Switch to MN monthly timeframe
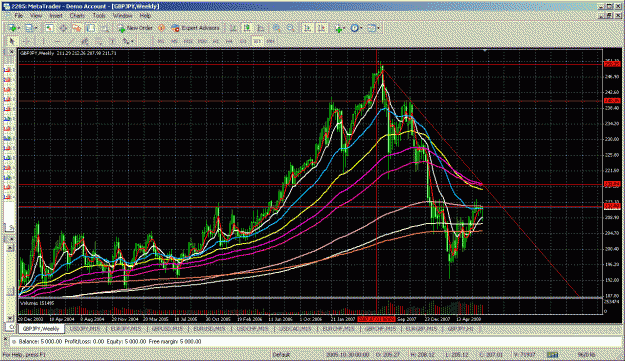Image resolution: width=625 pixels, height=361 pixels. [x=271, y=41]
